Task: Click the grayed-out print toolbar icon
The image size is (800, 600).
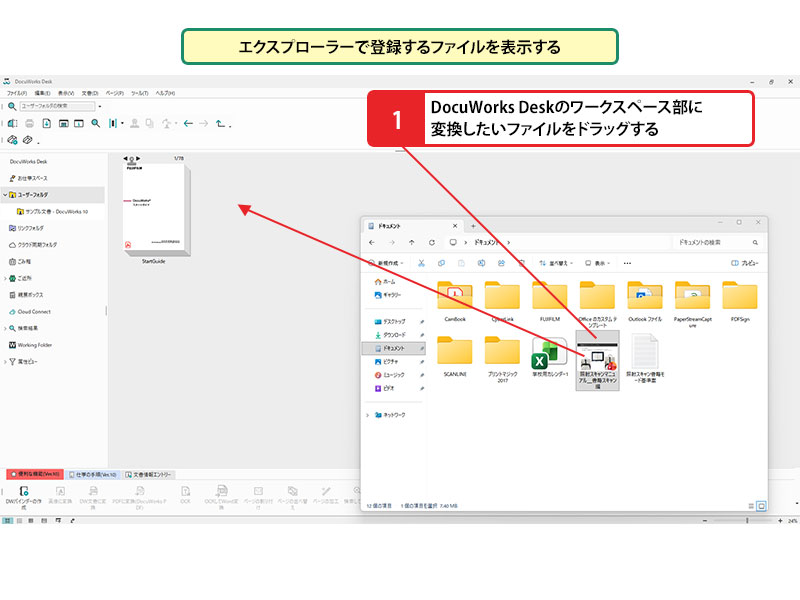Action: point(30,123)
